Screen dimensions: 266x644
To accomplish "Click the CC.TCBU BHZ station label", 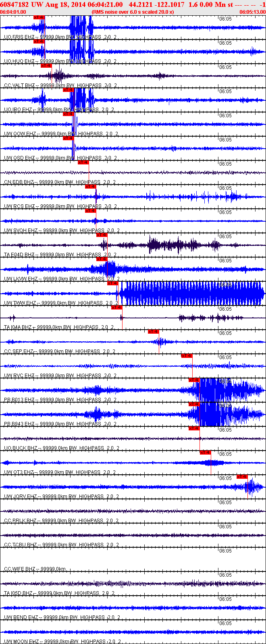I will pos(21,545).
